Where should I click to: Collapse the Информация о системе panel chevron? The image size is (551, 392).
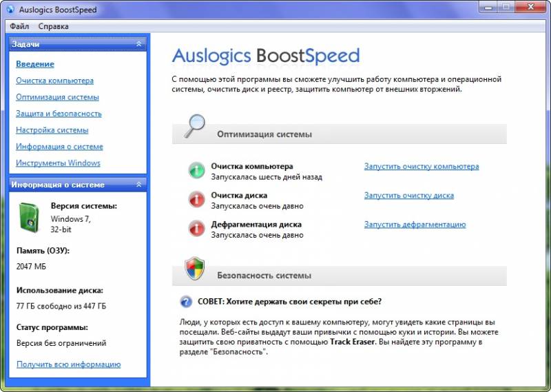[x=139, y=185]
